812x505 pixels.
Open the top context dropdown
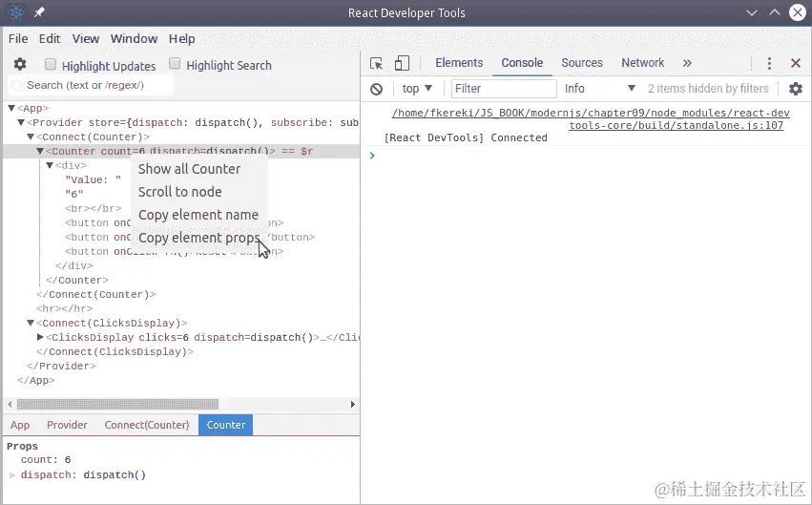pos(417,89)
